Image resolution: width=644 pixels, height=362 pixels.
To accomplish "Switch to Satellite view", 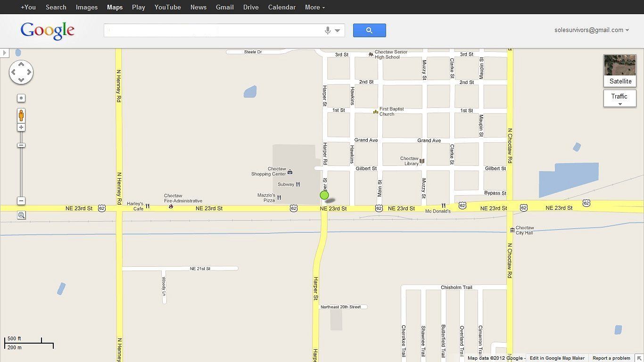I will coord(619,70).
